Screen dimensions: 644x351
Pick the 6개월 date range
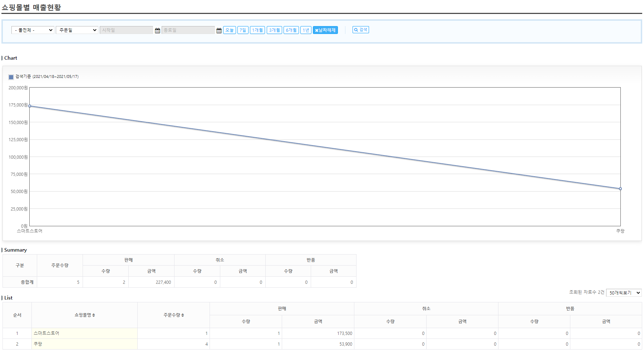point(291,30)
